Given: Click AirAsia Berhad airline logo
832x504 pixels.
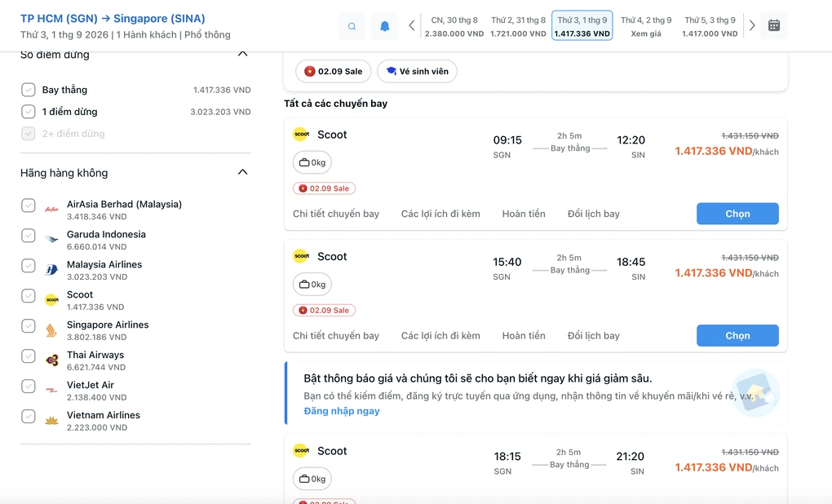Looking at the screenshot, I should 51,210.
